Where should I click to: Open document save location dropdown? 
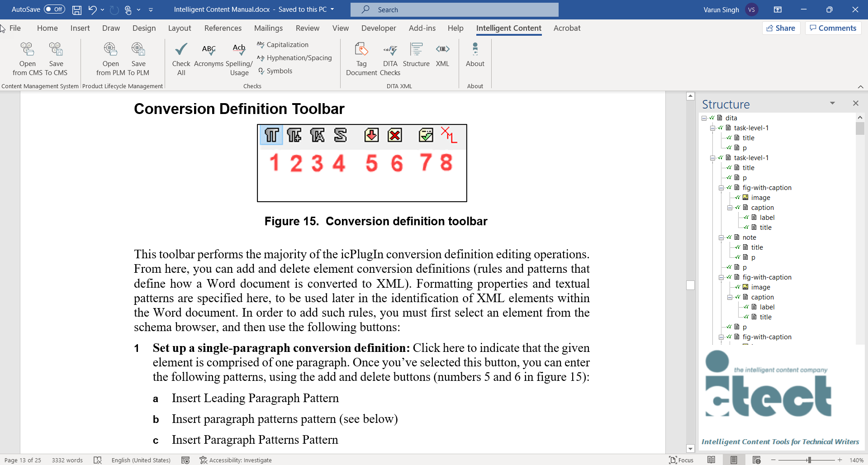coord(332,9)
